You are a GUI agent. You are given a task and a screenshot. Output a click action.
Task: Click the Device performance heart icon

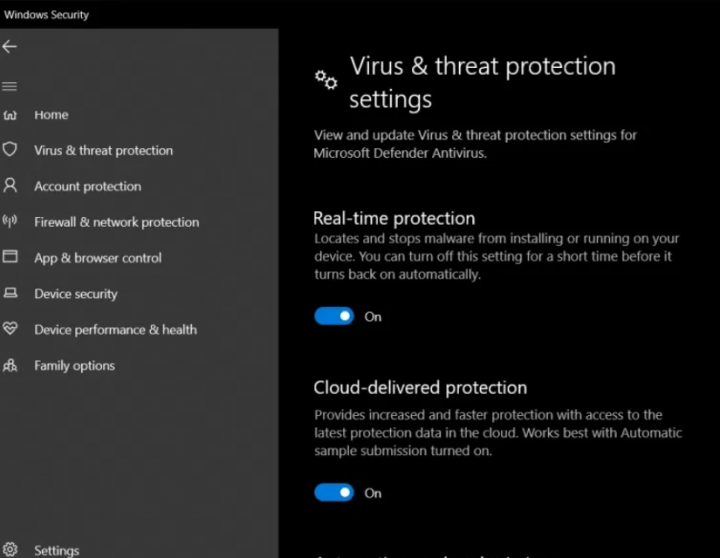(10, 329)
